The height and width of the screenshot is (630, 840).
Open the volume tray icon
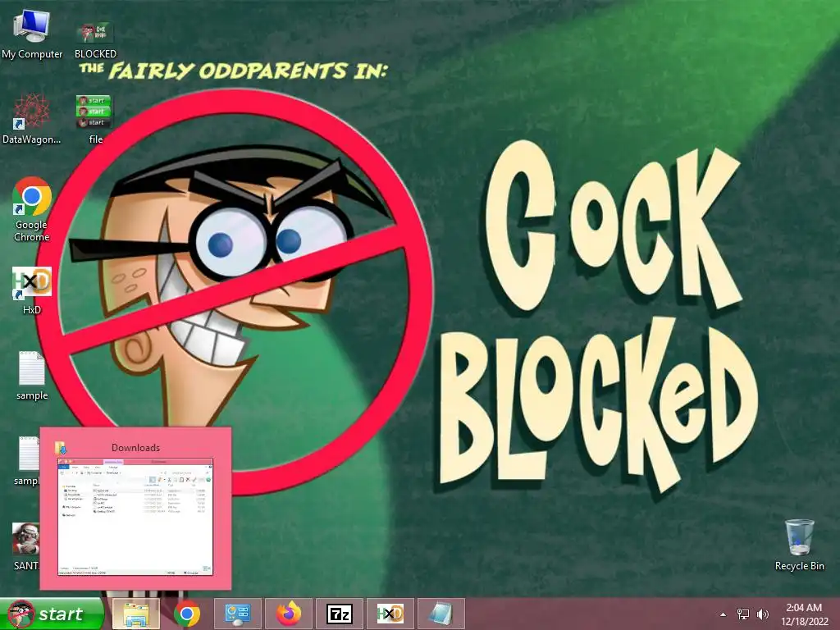763,614
